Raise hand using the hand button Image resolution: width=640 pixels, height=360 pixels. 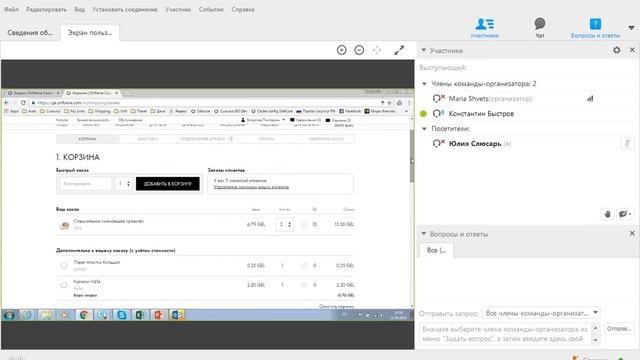tap(607, 214)
